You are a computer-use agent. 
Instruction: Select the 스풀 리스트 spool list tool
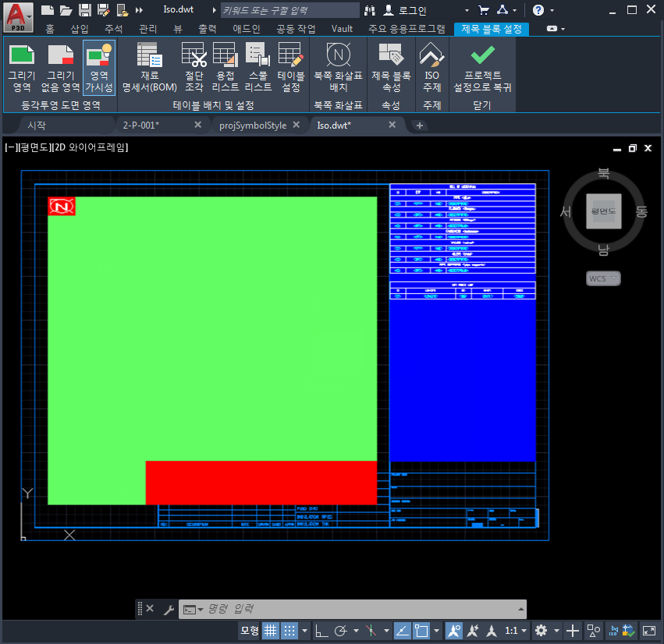point(258,68)
